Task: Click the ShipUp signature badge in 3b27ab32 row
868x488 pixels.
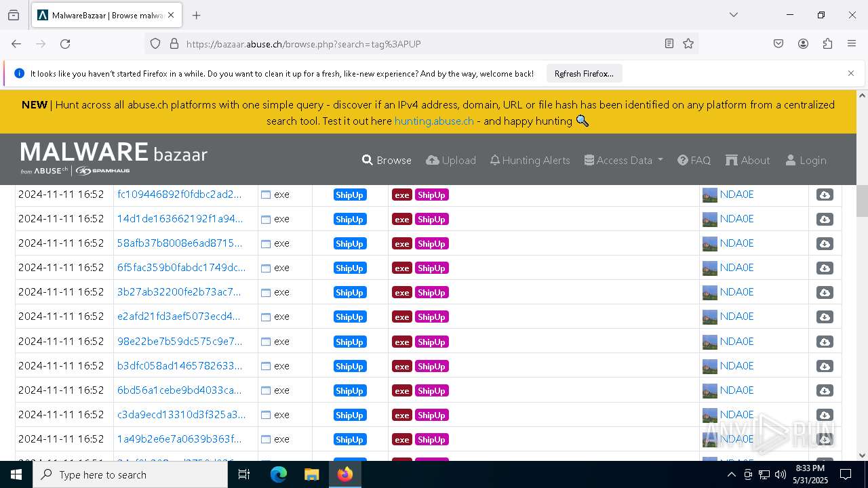Action: tap(349, 292)
